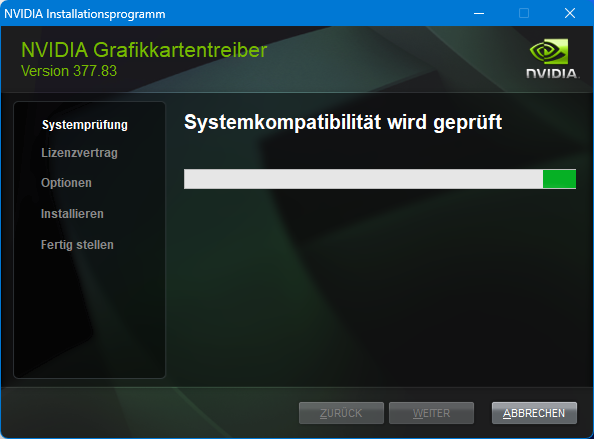Close the NVIDIA installer window
This screenshot has width=594, height=439.
coord(570,13)
